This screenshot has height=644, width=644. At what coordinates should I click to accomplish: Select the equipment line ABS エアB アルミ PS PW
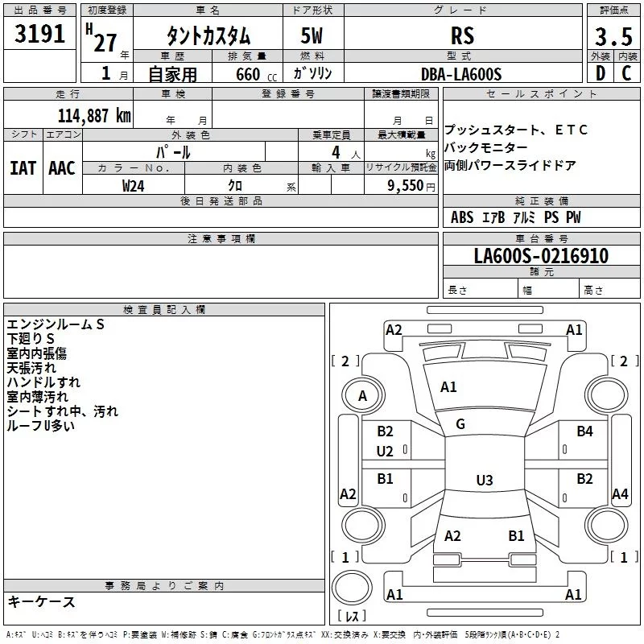(516, 217)
